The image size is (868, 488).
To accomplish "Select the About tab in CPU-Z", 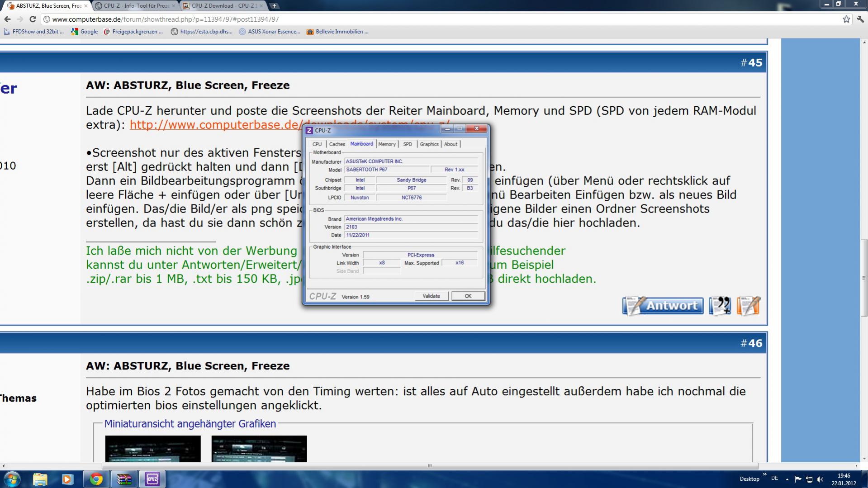I will click(x=451, y=144).
